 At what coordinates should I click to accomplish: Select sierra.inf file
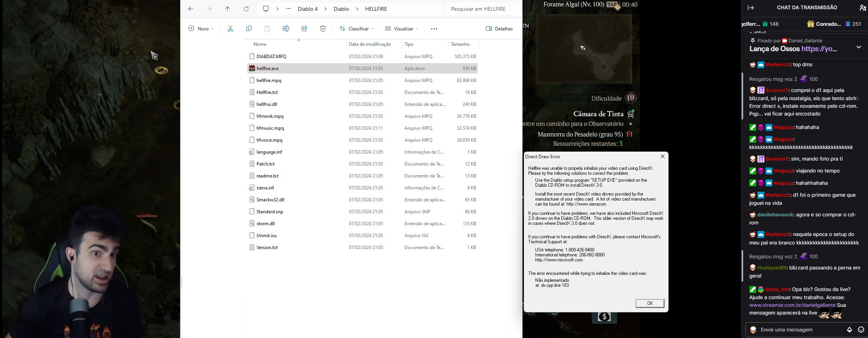363,187
